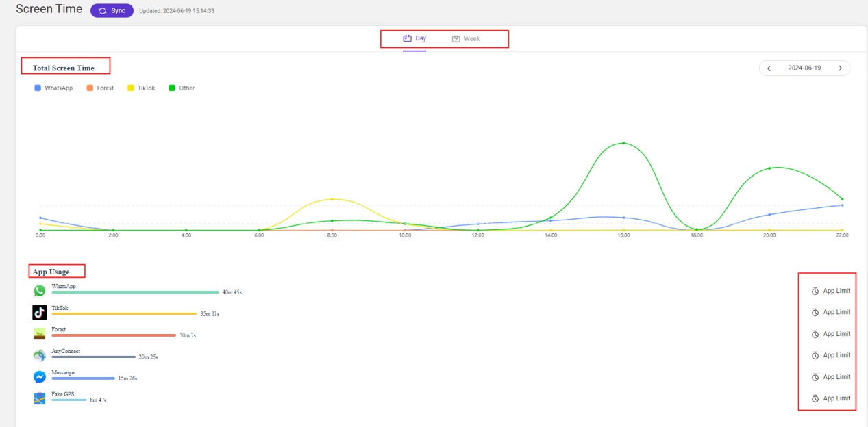Open App Limit for WhatsApp
The width and height of the screenshot is (868, 427).
click(830, 291)
